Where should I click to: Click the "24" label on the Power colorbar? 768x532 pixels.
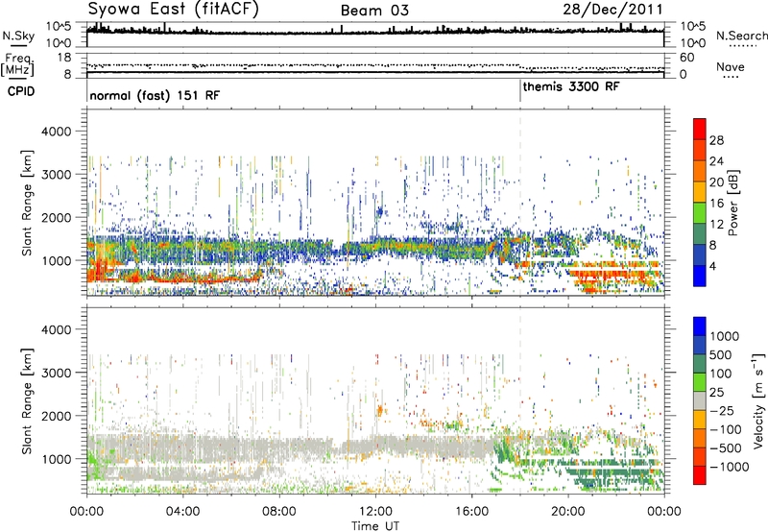tap(716, 161)
